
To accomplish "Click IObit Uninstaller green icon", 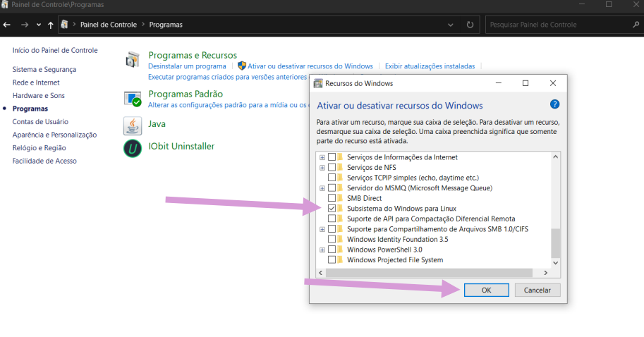I will coord(133,148).
